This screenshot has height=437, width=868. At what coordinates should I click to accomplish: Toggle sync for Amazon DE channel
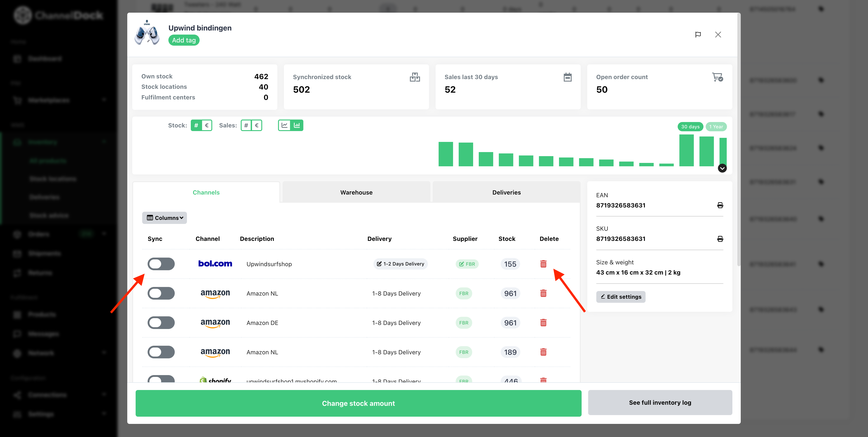(x=161, y=323)
